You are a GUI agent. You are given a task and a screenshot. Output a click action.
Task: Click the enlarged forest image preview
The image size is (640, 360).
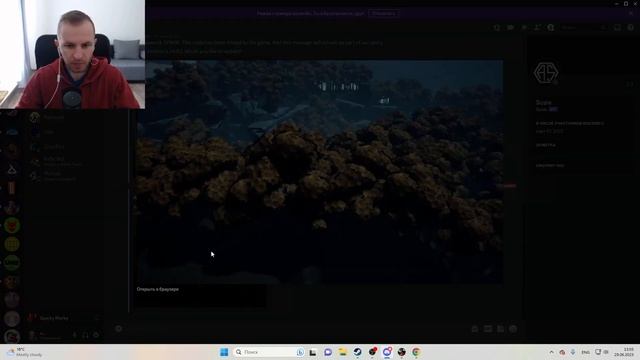(320, 171)
